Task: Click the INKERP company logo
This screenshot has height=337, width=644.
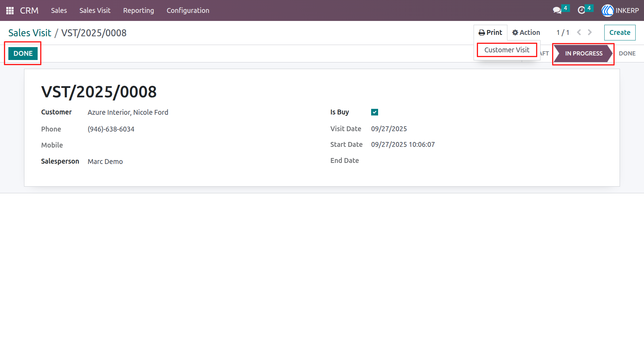Action: click(x=607, y=10)
